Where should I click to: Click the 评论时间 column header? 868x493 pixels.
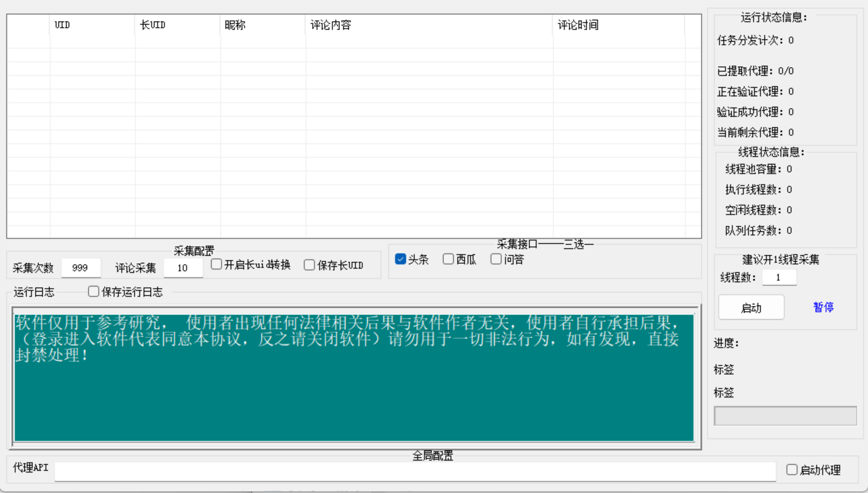click(618, 25)
